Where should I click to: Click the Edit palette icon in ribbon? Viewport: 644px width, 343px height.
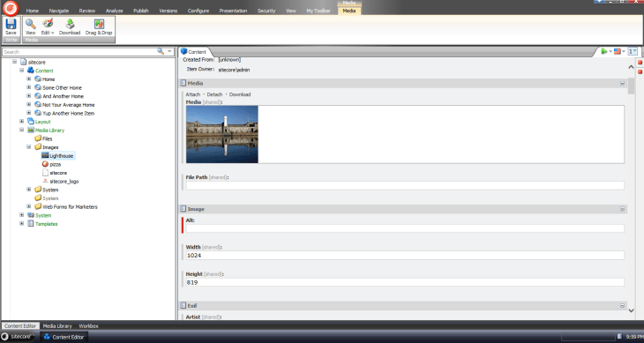[x=48, y=24]
